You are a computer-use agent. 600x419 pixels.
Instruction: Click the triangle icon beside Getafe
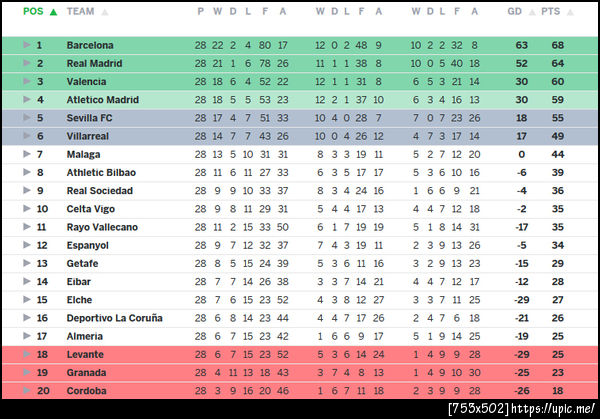28,264
